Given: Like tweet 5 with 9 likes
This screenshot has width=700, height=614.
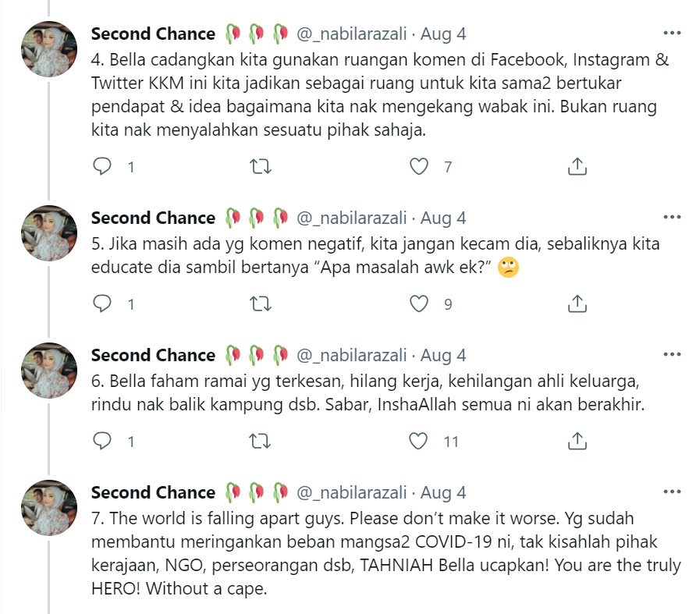Looking at the screenshot, I should tap(419, 303).
